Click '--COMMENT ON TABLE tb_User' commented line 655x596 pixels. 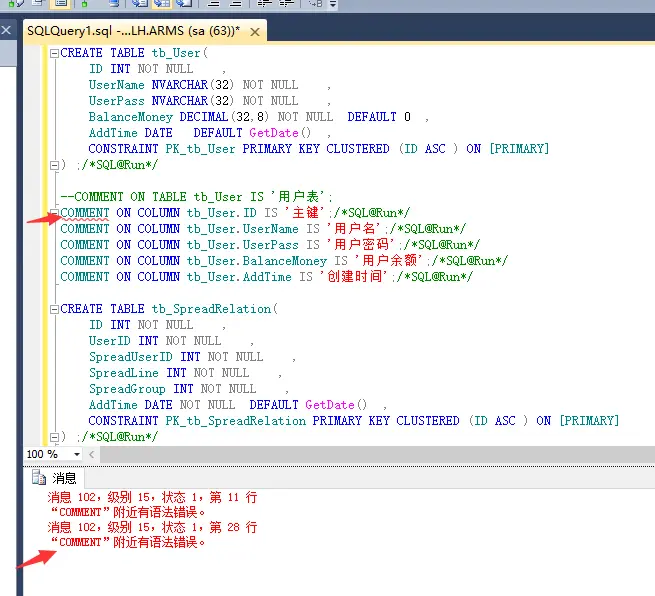196,197
